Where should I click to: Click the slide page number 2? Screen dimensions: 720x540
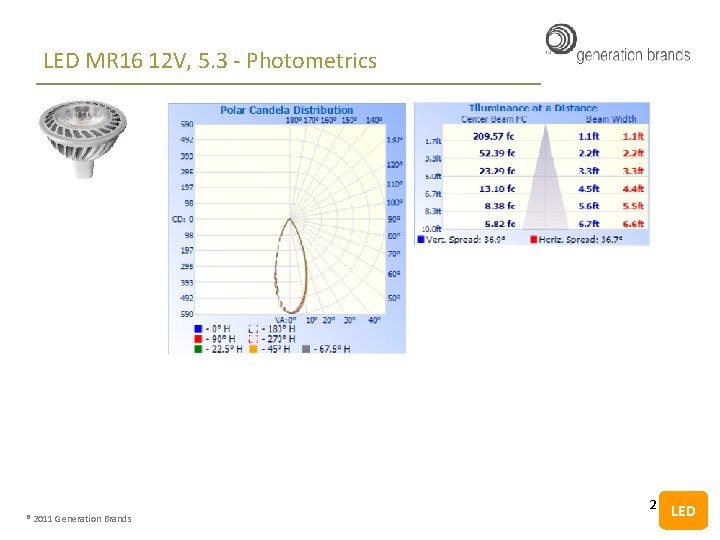[x=652, y=505]
